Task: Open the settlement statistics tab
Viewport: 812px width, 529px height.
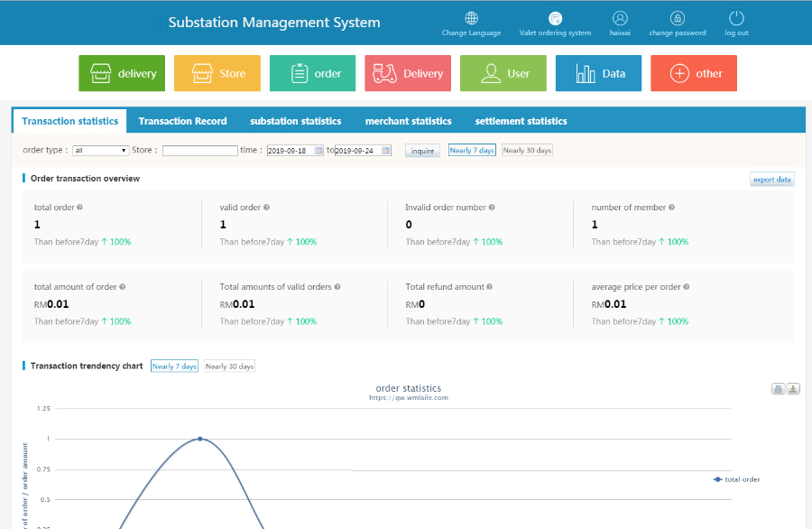Action: 521,121
